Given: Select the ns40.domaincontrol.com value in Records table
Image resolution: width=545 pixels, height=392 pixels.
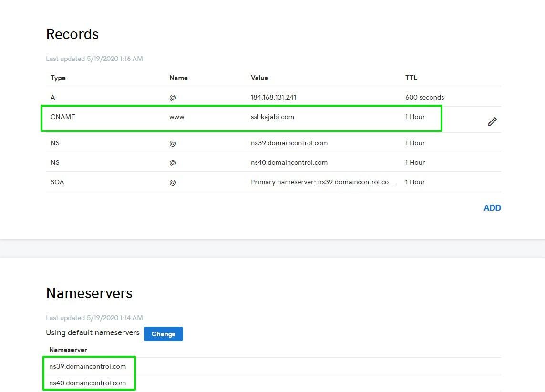Looking at the screenshot, I should (x=289, y=162).
